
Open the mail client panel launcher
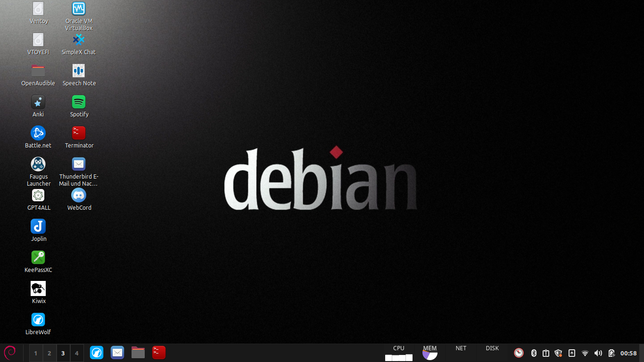coord(117,353)
